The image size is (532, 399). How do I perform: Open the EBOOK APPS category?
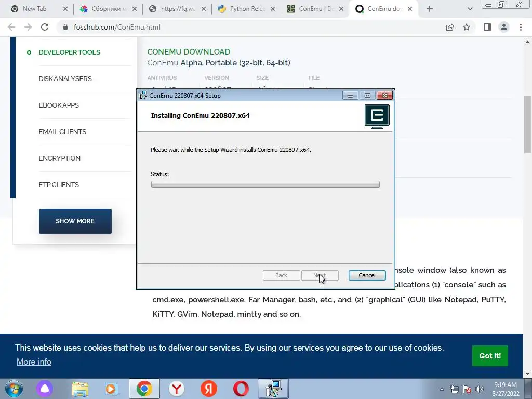pos(59,105)
